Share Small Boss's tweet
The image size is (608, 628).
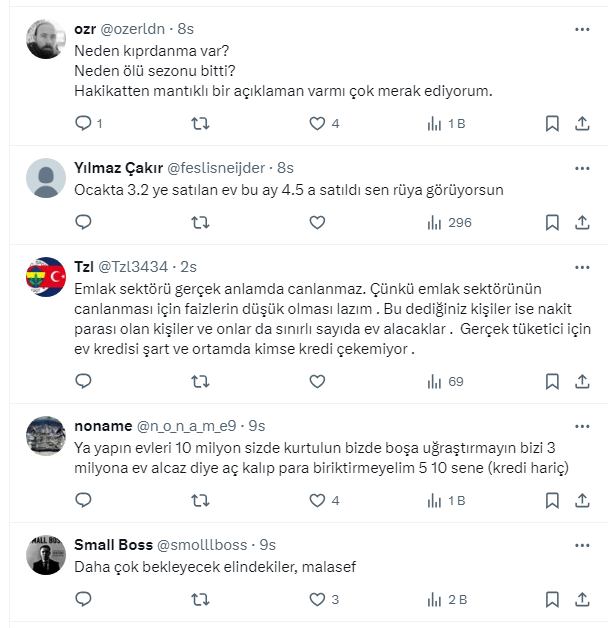point(582,600)
